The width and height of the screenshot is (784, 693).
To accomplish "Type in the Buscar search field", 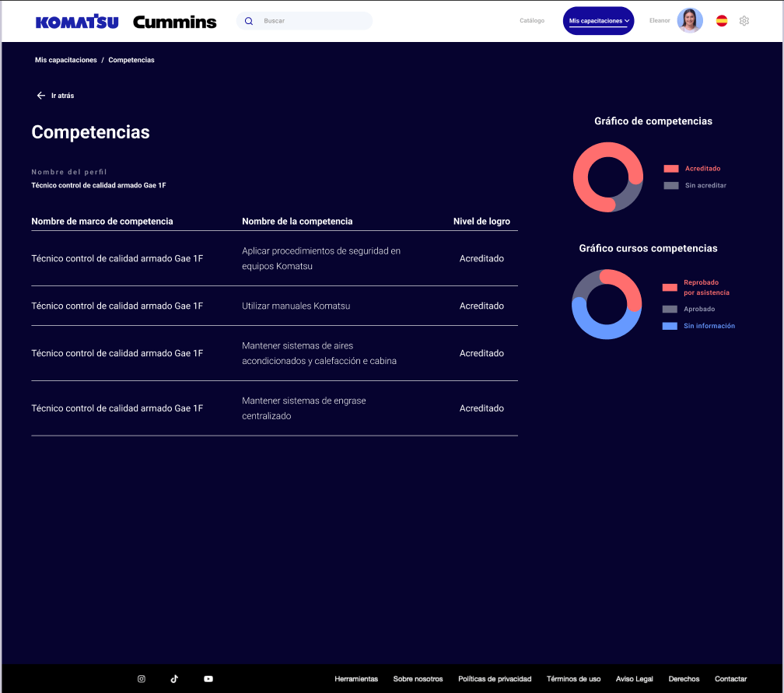I will pos(311,21).
